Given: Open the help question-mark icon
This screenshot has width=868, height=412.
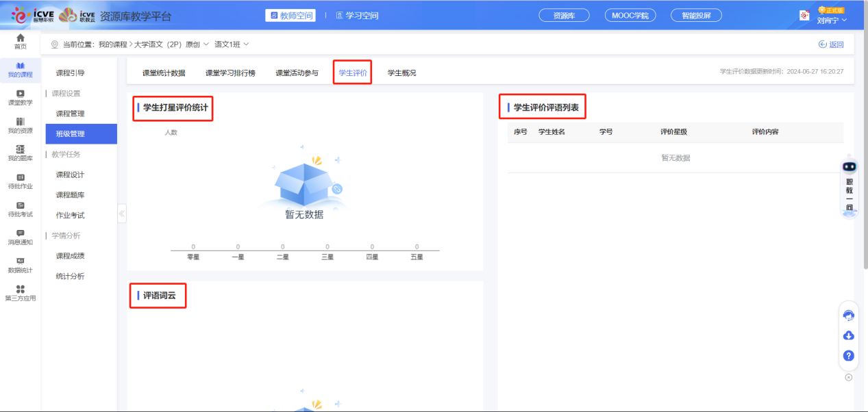Looking at the screenshot, I should 848,356.
